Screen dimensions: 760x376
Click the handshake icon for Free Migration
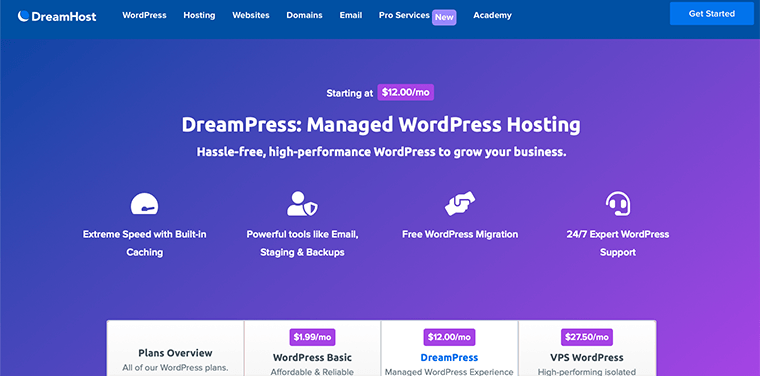click(460, 203)
